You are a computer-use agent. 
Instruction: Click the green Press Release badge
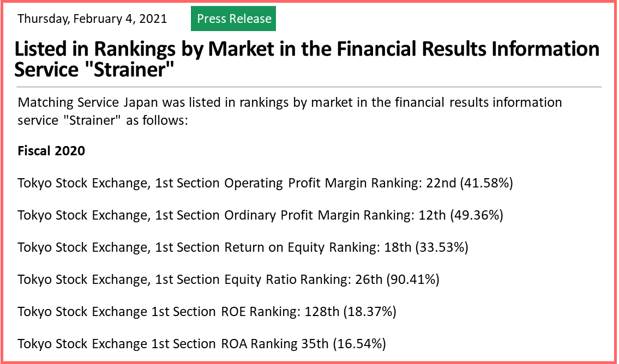[x=233, y=19]
